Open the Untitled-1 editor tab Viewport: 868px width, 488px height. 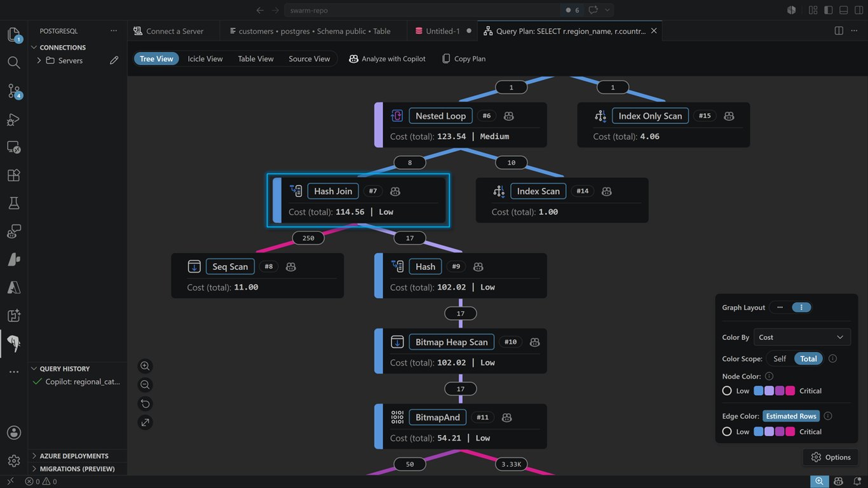(443, 30)
